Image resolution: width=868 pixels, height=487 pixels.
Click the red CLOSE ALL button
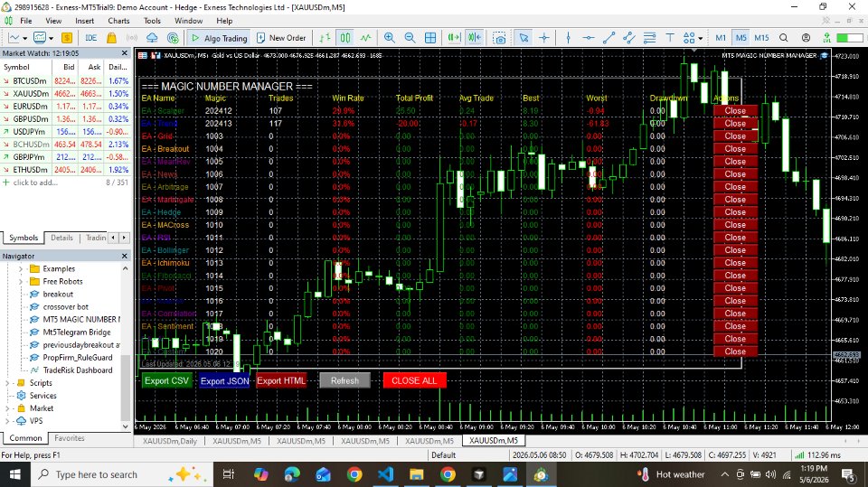[415, 380]
